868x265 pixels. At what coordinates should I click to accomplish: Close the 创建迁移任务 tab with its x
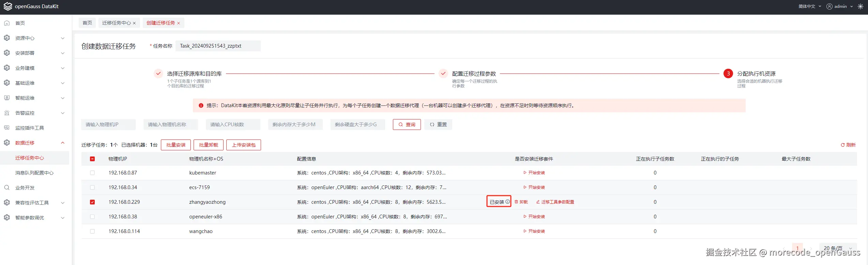(179, 23)
